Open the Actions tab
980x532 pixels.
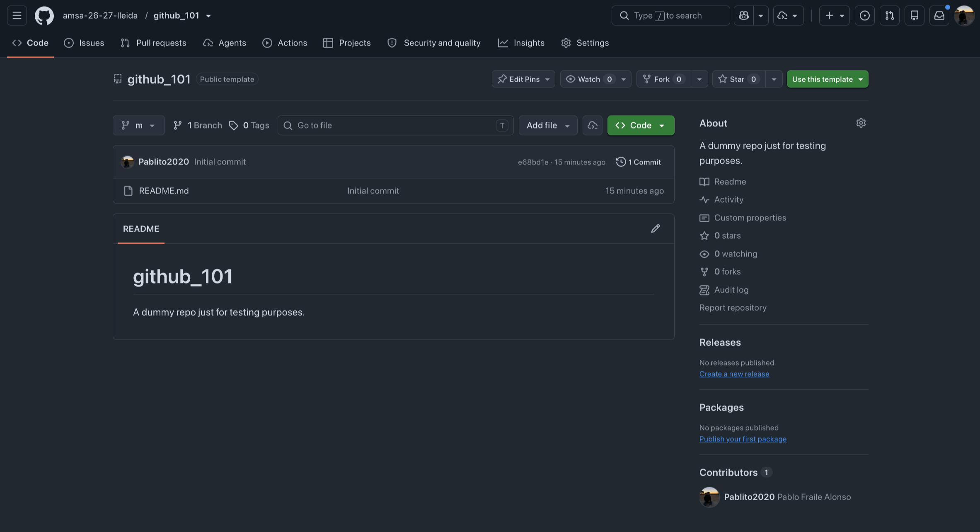pos(285,43)
